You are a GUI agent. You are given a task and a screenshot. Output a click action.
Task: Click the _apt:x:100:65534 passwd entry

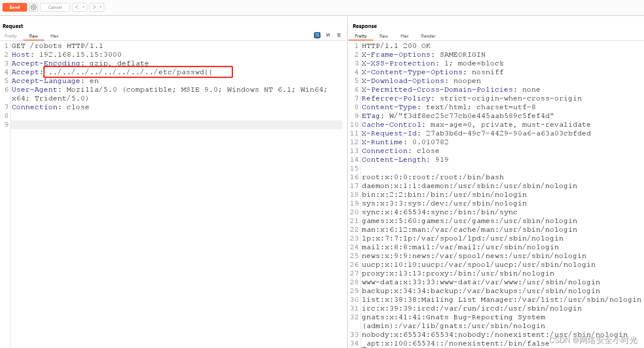[456, 343]
